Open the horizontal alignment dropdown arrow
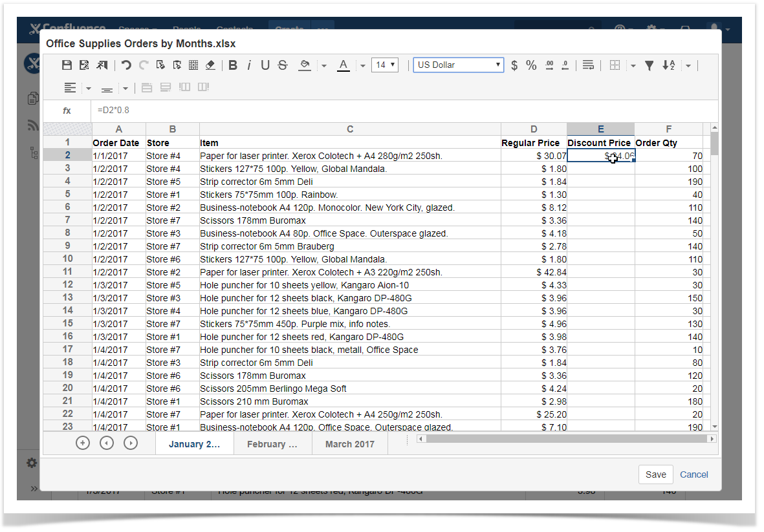The width and height of the screenshot is (764, 532). [x=88, y=89]
